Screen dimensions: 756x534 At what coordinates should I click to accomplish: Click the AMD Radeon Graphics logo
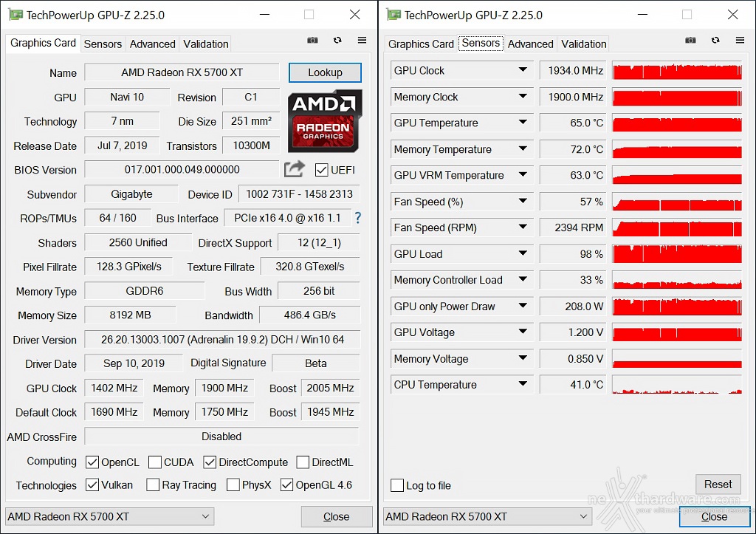pyautogui.click(x=325, y=121)
